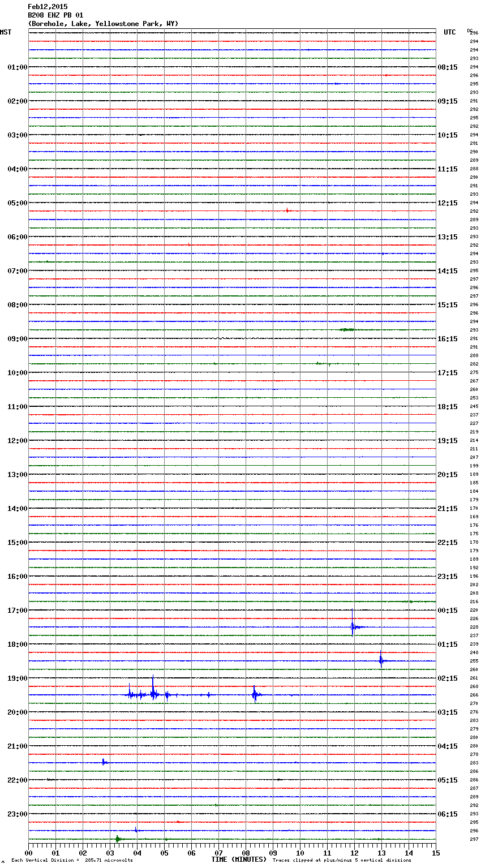Screen dimensions: 481x868
Task: Click the '10:15' UTC time label
Action: (448, 135)
